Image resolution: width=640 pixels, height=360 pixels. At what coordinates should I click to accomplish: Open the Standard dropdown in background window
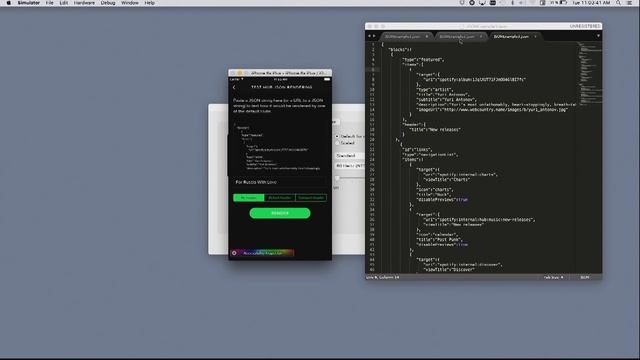(x=350, y=156)
